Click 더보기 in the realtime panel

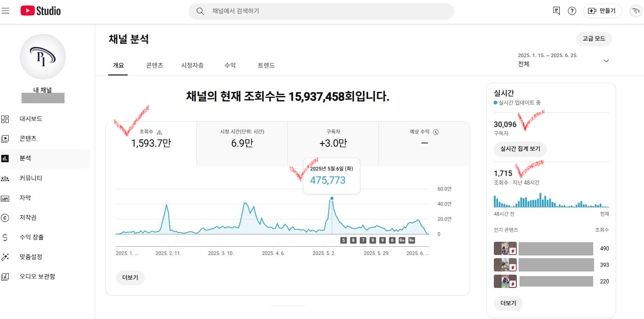pyautogui.click(x=508, y=303)
